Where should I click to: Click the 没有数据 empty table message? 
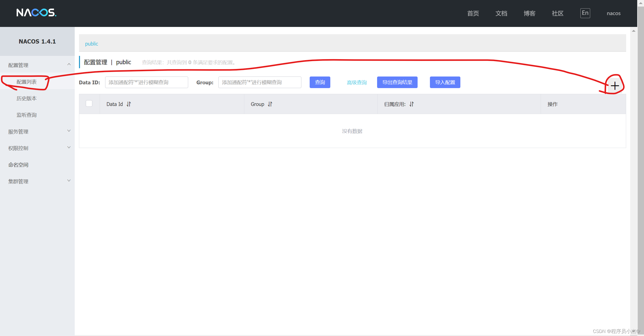coord(352,131)
